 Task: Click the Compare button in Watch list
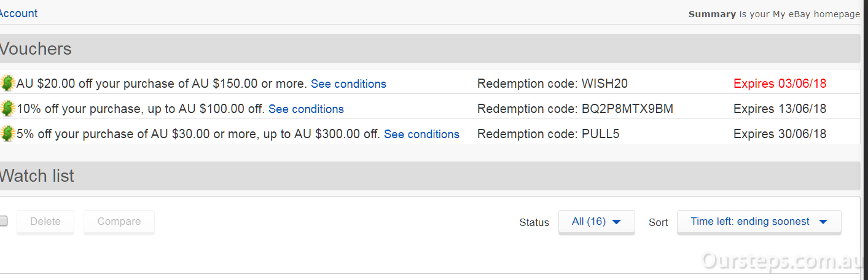point(119,222)
